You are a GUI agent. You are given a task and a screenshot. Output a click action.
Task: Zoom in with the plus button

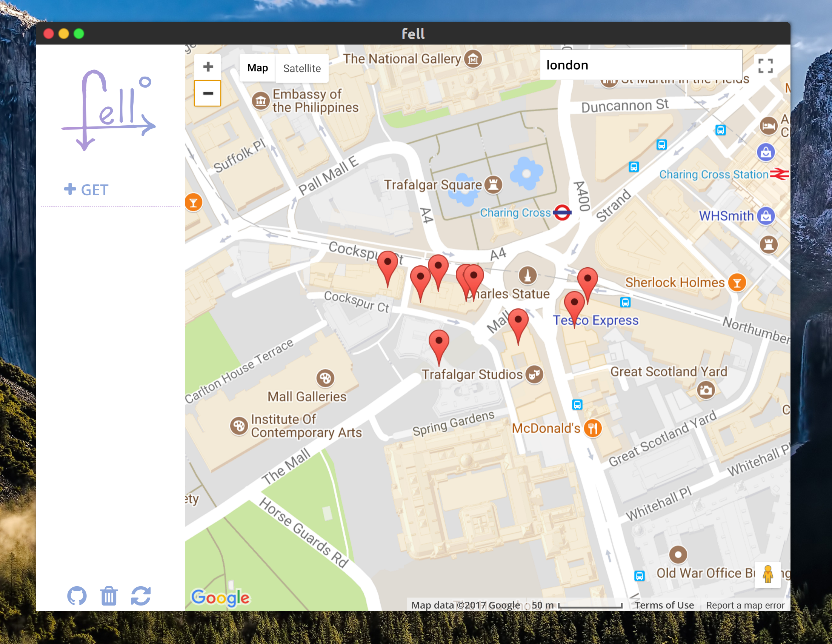(x=208, y=67)
